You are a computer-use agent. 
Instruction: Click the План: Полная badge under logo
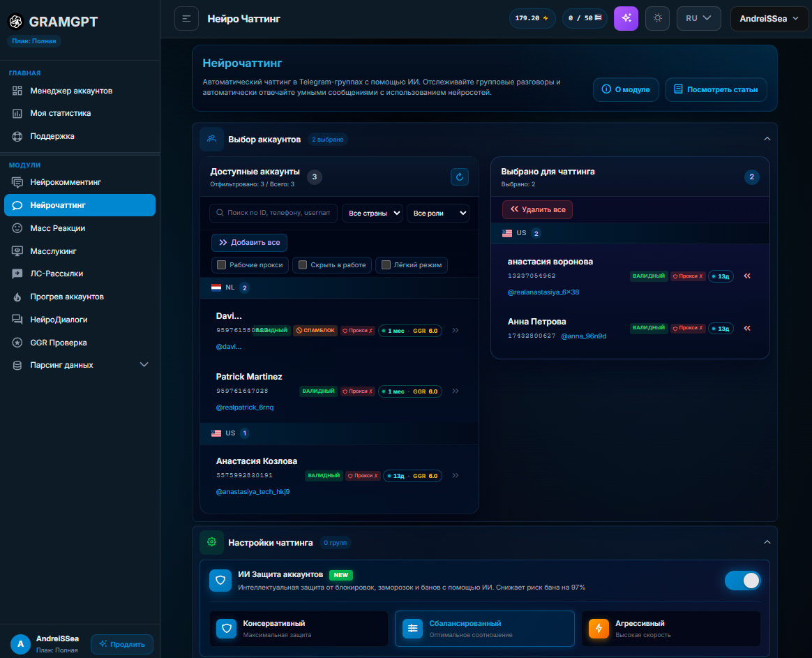pos(34,41)
